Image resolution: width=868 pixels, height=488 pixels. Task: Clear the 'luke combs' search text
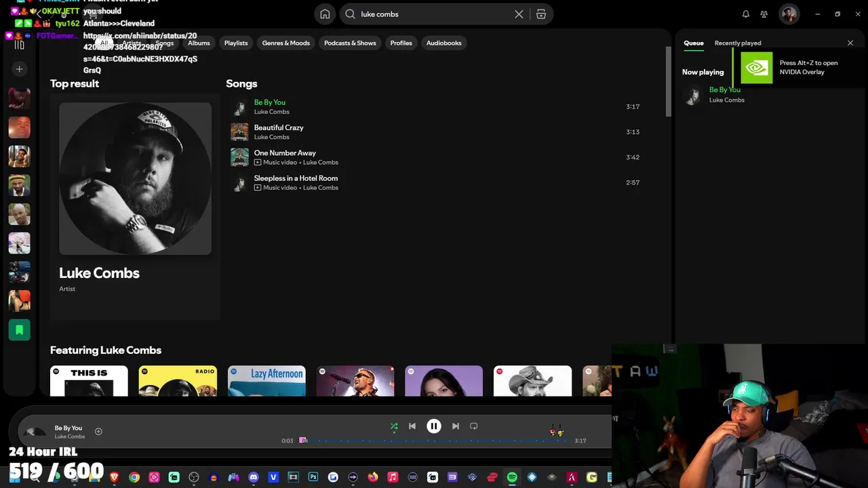tap(519, 14)
